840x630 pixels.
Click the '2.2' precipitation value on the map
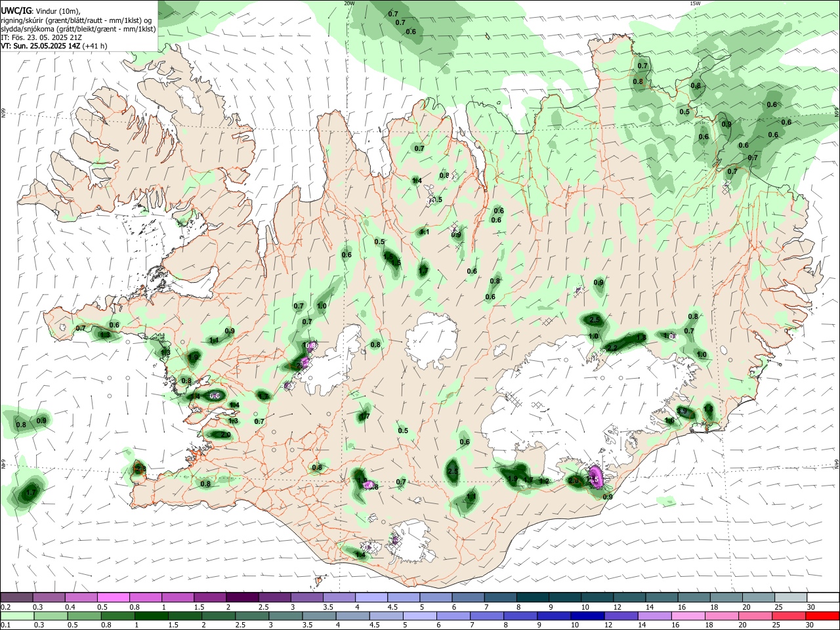(612, 348)
